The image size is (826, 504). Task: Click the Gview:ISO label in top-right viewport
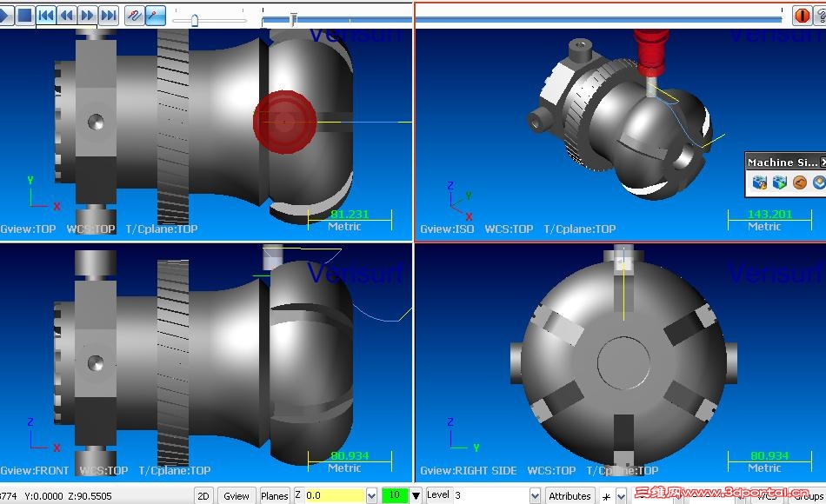click(x=447, y=229)
